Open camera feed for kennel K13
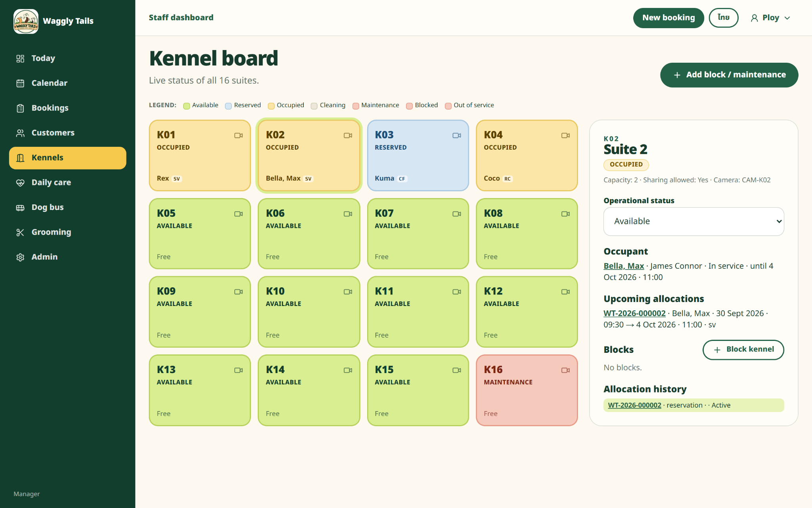 pos(238,370)
